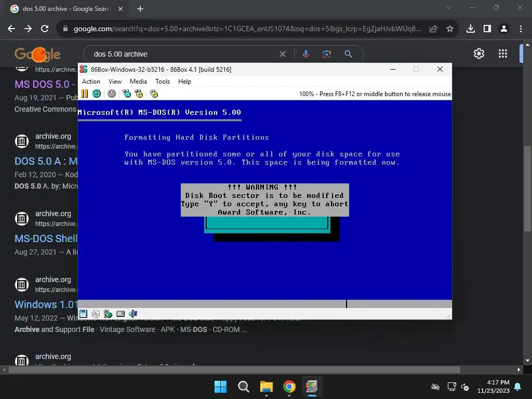Open 86Box settings toolbar icon
Screen dimensions: 532x399
tap(154, 94)
